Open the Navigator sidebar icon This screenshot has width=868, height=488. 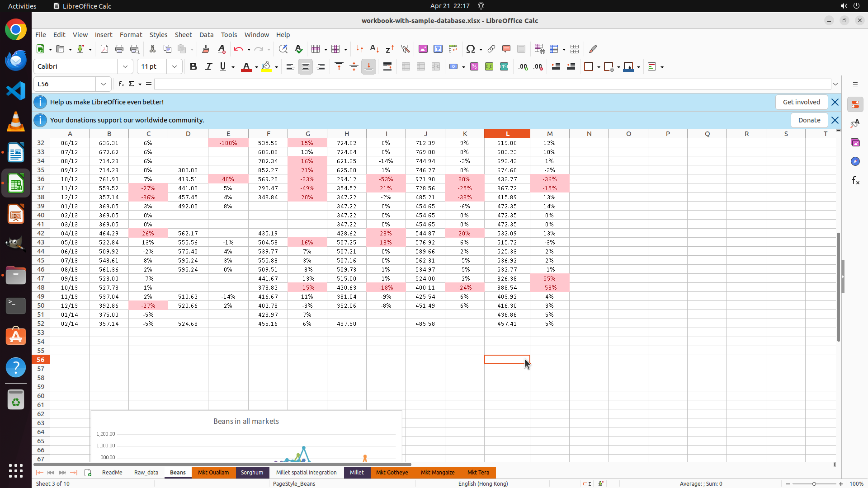point(855,162)
